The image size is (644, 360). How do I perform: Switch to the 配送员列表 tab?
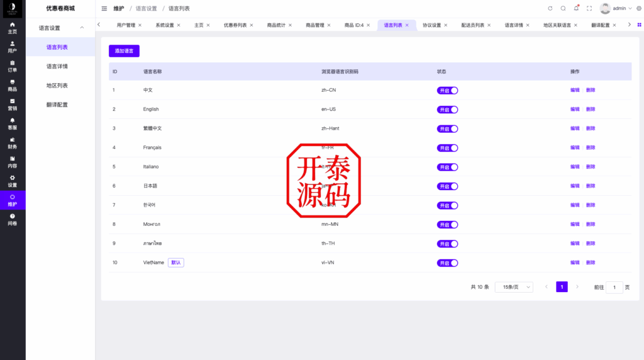(x=473, y=25)
